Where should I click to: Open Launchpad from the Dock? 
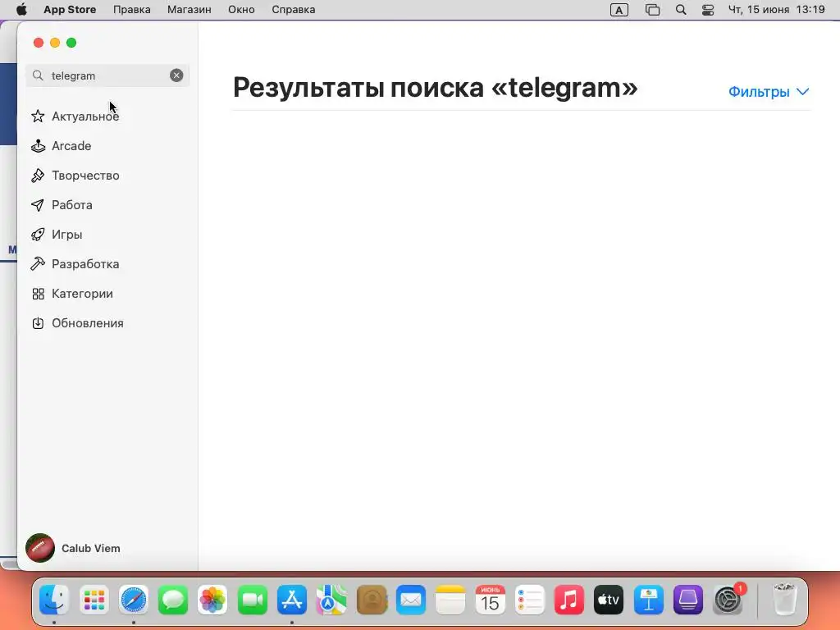pyautogui.click(x=94, y=600)
